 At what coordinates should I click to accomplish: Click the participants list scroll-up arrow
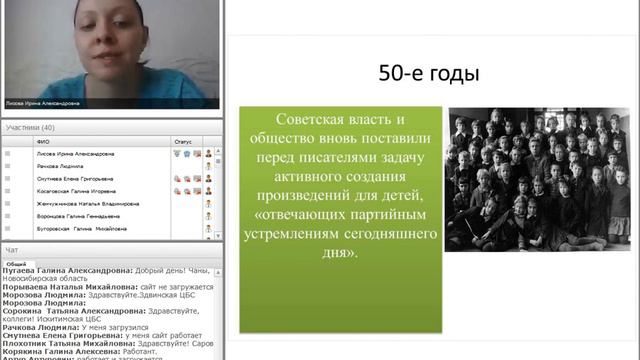[218, 151]
